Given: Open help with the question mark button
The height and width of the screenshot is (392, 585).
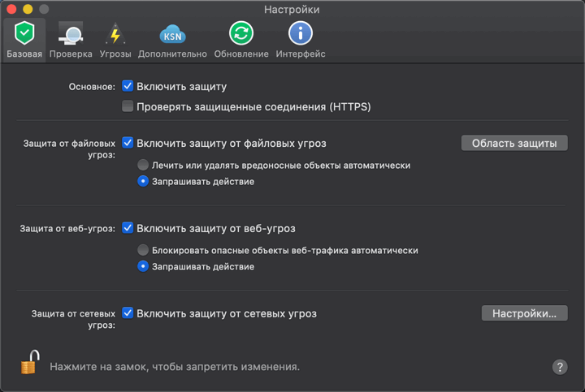Looking at the screenshot, I should 560,367.
